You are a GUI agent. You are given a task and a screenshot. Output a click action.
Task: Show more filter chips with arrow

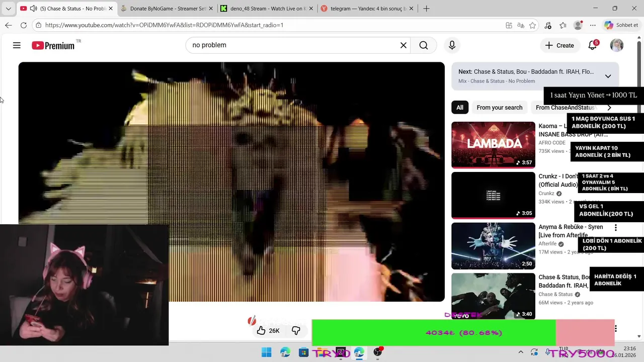pos(609,108)
